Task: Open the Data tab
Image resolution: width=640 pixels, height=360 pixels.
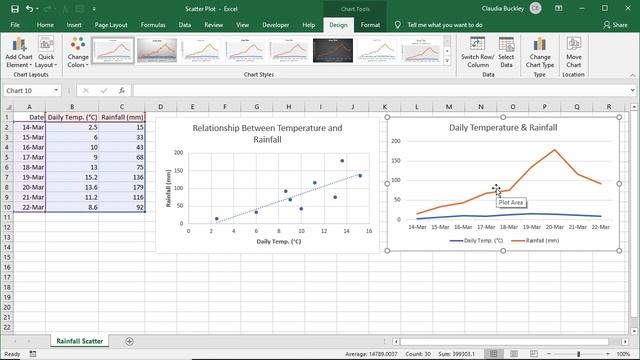Action: (x=184, y=25)
